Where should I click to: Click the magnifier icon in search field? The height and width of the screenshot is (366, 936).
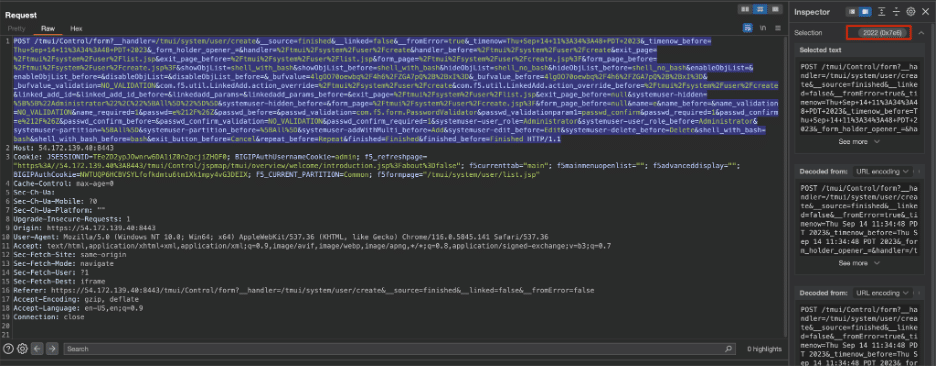(729, 349)
